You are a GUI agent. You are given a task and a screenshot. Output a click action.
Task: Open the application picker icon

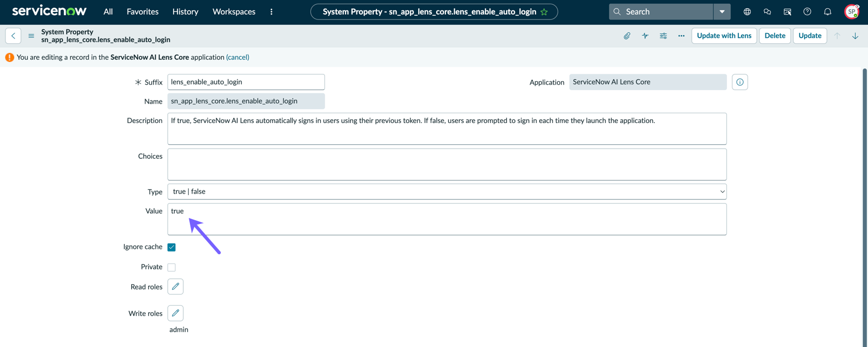pyautogui.click(x=787, y=11)
